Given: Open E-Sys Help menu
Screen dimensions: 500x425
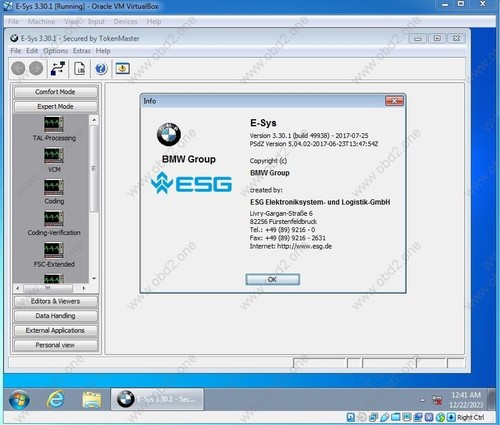Looking at the screenshot, I should tap(103, 51).
